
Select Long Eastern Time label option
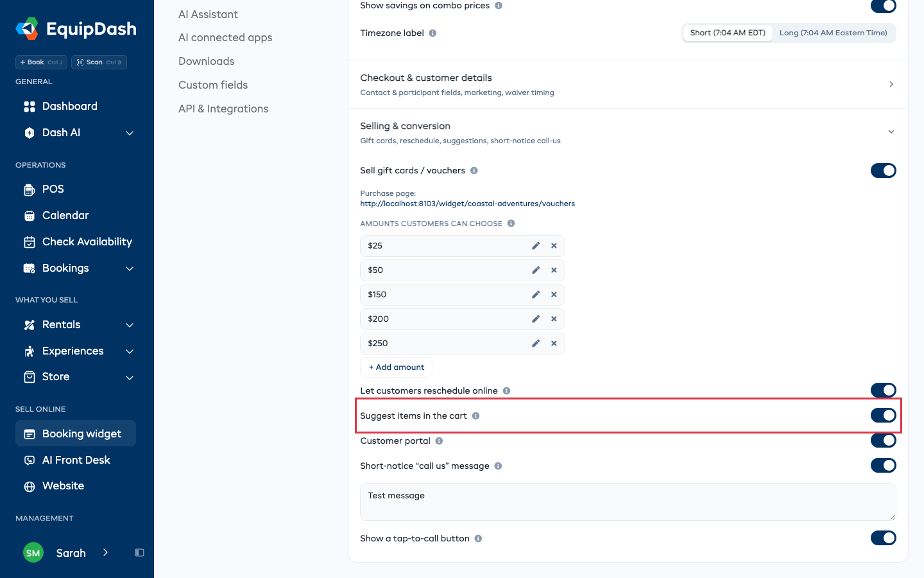833,33
